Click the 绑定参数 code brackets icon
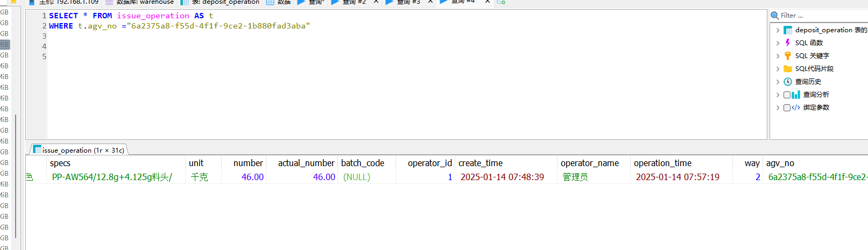The width and height of the screenshot is (868, 250). point(796,108)
